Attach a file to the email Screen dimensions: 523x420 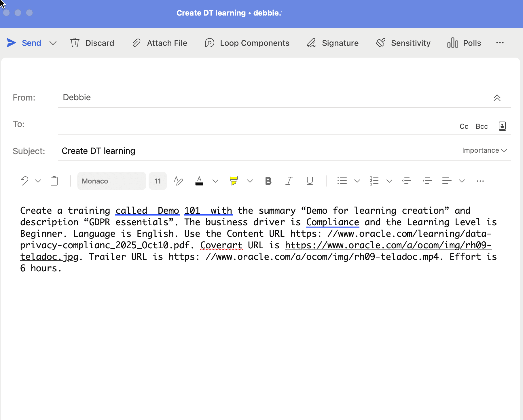pyautogui.click(x=160, y=43)
